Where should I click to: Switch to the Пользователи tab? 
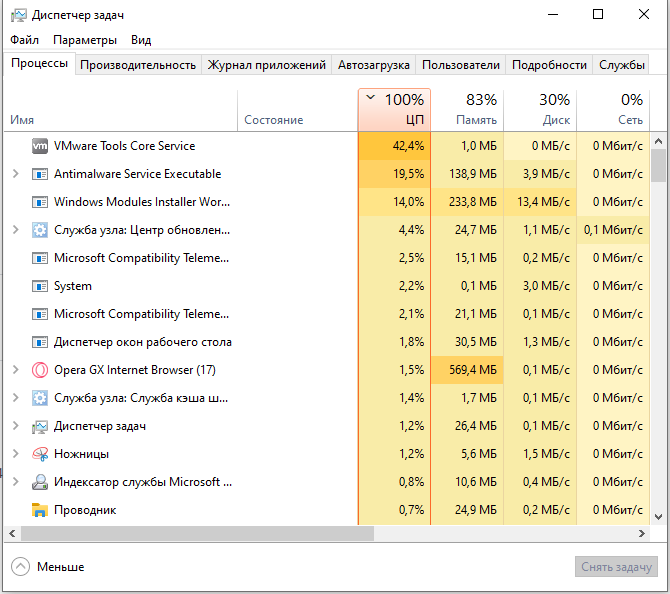461,65
